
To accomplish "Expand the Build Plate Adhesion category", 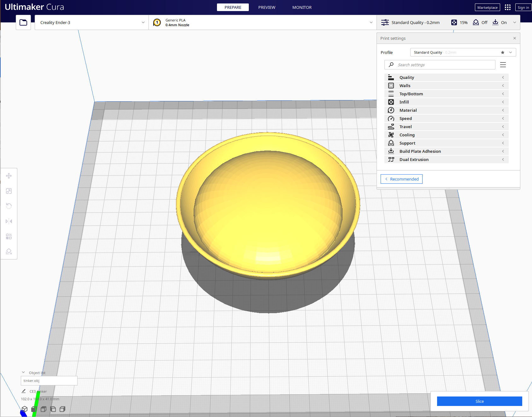I will pos(447,151).
